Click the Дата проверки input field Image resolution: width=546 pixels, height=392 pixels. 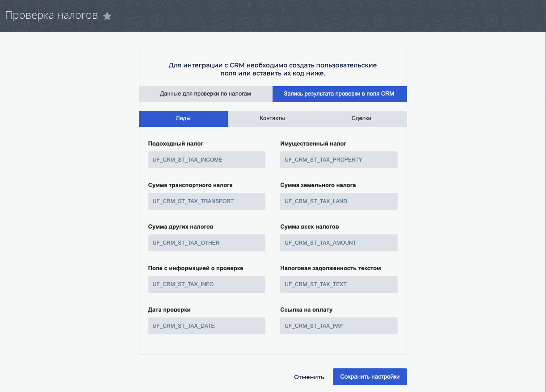(x=206, y=326)
